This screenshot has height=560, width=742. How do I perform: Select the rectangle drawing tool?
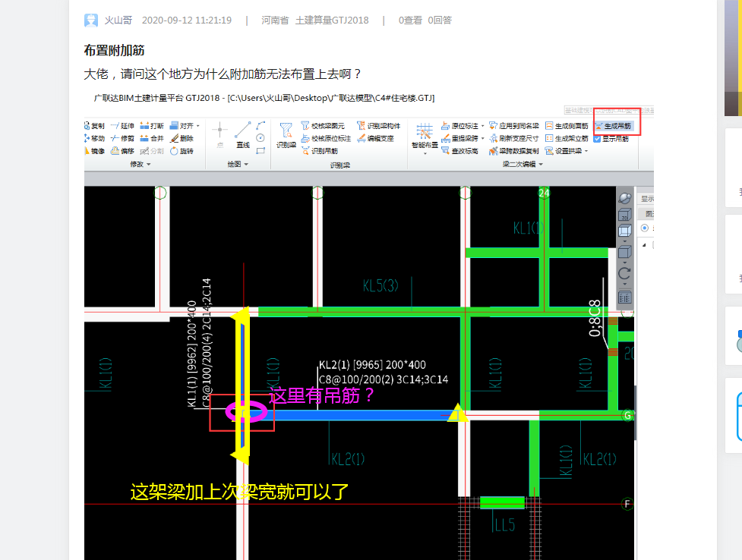pyautogui.click(x=260, y=151)
